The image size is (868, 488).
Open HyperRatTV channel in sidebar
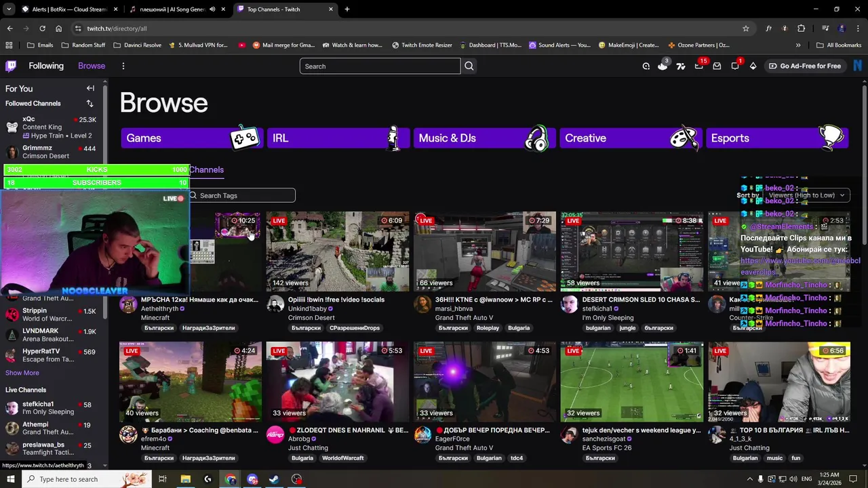point(51,355)
